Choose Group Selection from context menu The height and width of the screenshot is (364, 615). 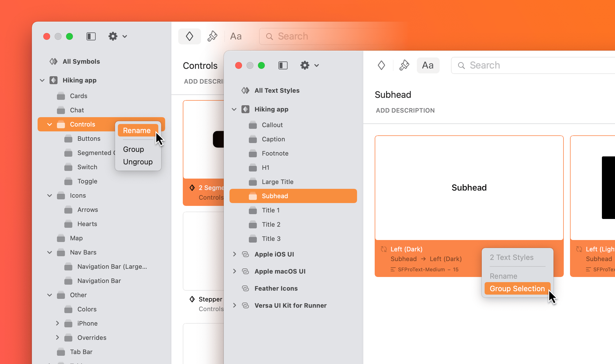(517, 289)
